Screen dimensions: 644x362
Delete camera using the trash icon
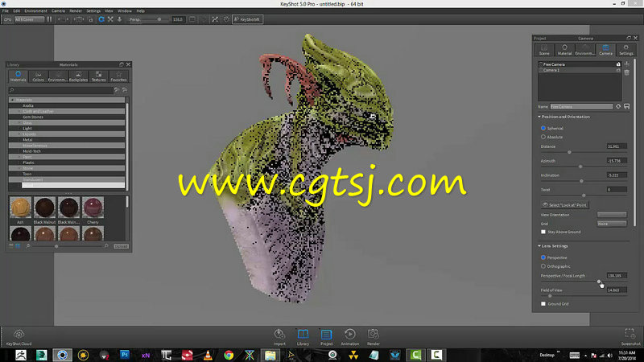pyautogui.click(x=627, y=72)
